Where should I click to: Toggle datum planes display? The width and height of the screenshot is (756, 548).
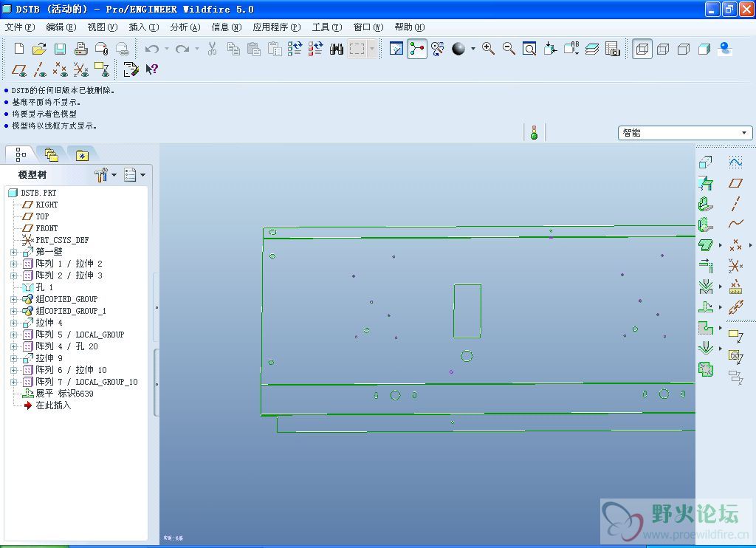tap(18, 69)
